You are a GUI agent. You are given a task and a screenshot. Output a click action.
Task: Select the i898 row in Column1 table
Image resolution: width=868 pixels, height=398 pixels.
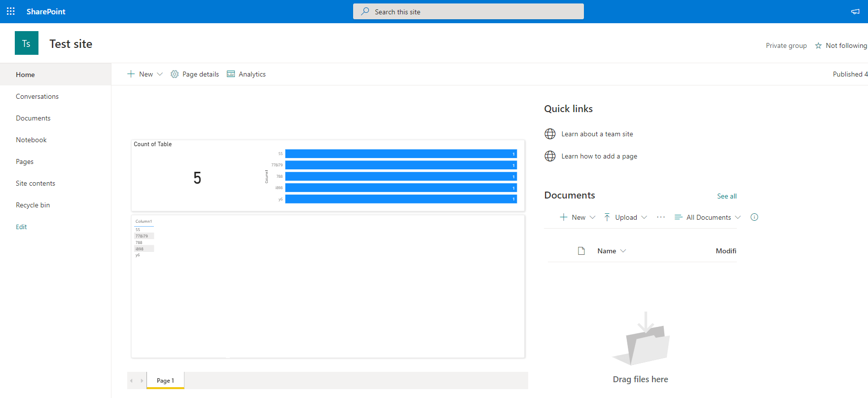(x=144, y=249)
